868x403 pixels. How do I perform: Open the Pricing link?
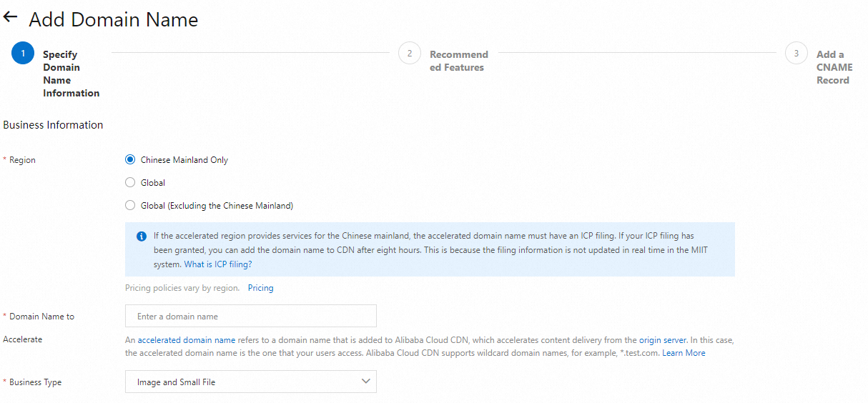[x=260, y=288]
